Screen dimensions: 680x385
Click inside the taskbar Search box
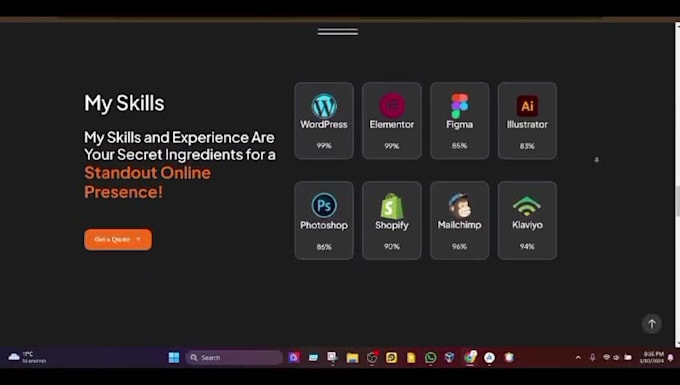(234, 358)
